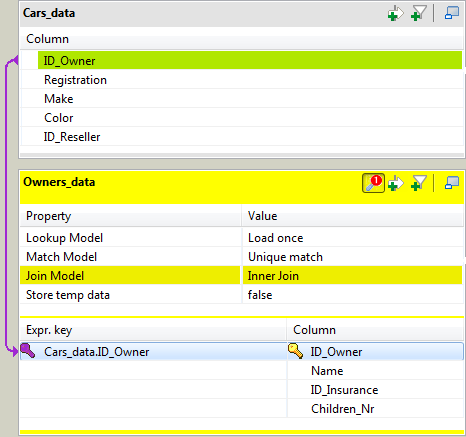Image resolution: width=466 pixels, height=437 pixels.
Task: Click purple key icon beside Cars_data.ID_Owner
Action: coord(28,351)
